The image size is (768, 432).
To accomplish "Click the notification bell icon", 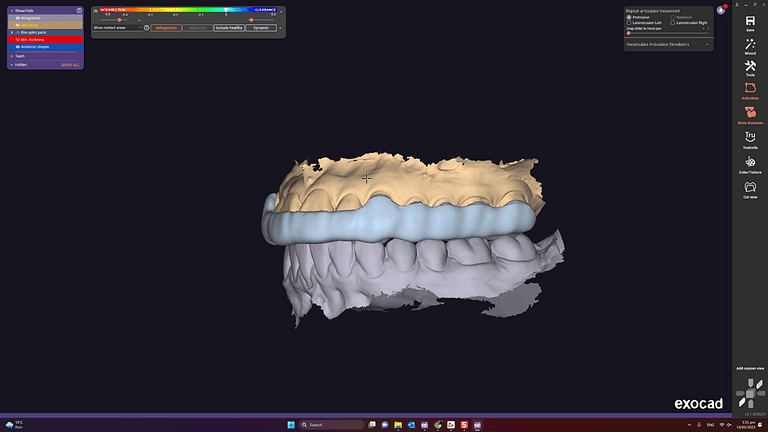I will (x=721, y=10).
